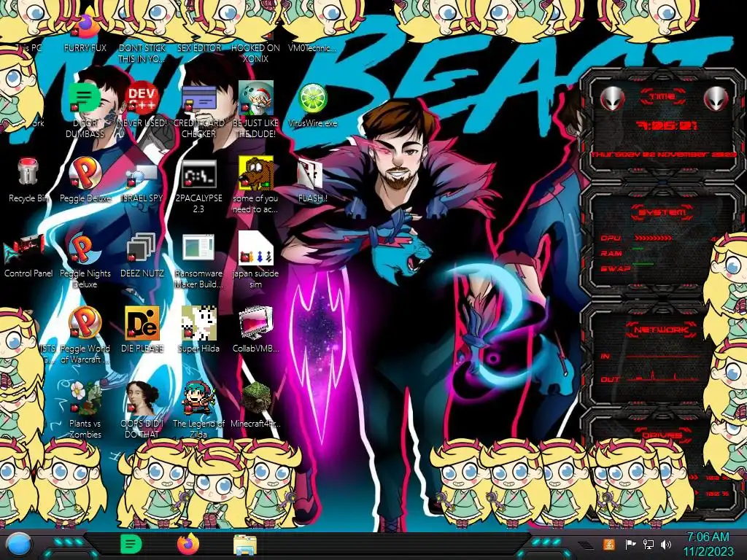Open the Recycle Bin
This screenshot has height=560, width=747.
click(28, 172)
